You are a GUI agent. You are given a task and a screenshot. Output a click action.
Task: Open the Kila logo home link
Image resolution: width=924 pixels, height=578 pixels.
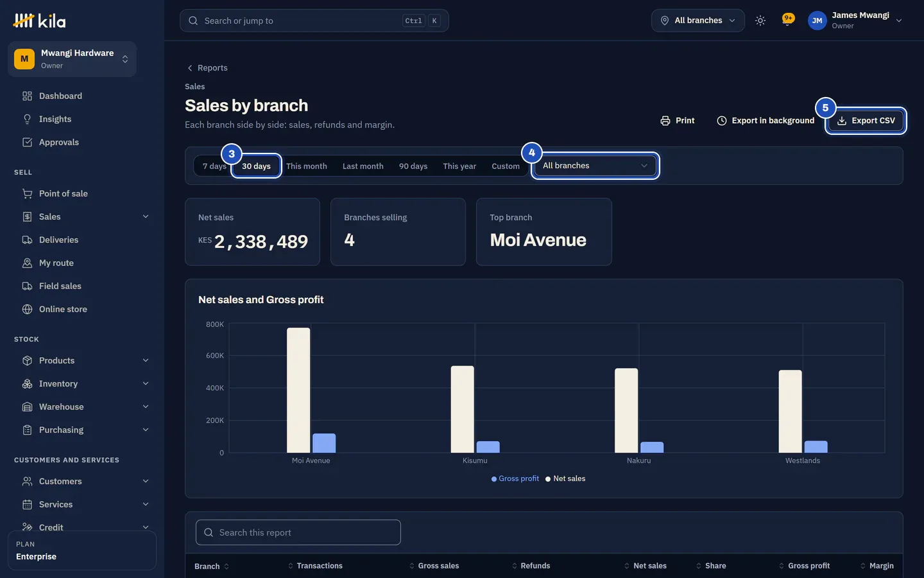(39, 21)
